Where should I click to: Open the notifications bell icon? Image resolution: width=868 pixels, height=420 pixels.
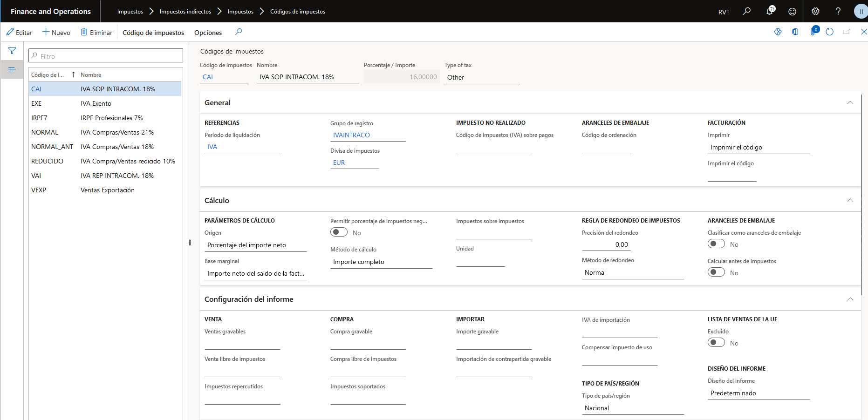coord(769,11)
